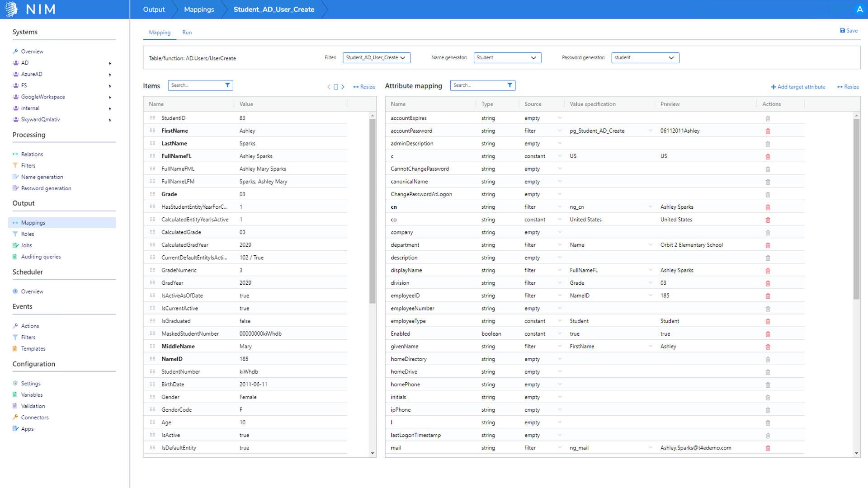Delete the employeeID attribute mapping
Screen dimensions: 868x488
[x=768, y=296]
